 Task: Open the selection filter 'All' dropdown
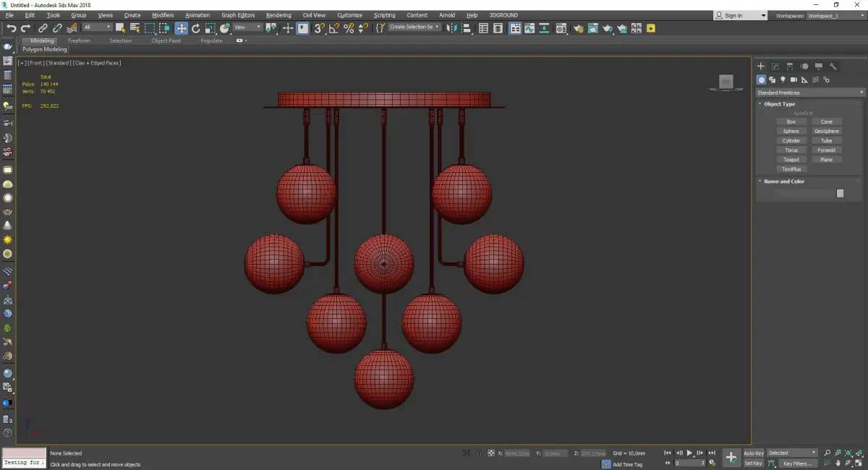pyautogui.click(x=96, y=27)
